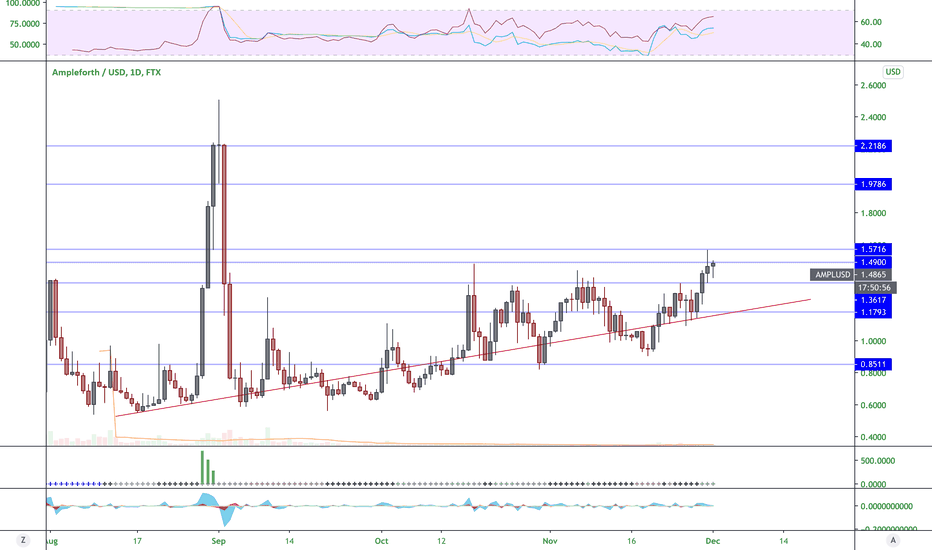Image resolution: width=932 pixels, height=550 pixels.
Task: Select the horizontal line at 1.9786
Action: pos(450,184)
